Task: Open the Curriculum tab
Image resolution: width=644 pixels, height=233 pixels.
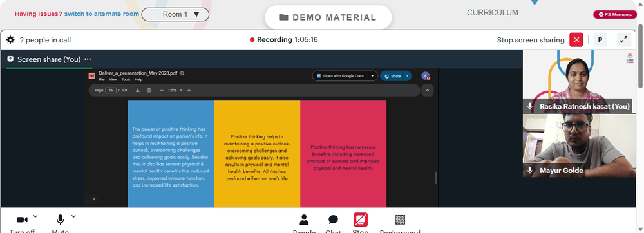Action: (493, 13)
